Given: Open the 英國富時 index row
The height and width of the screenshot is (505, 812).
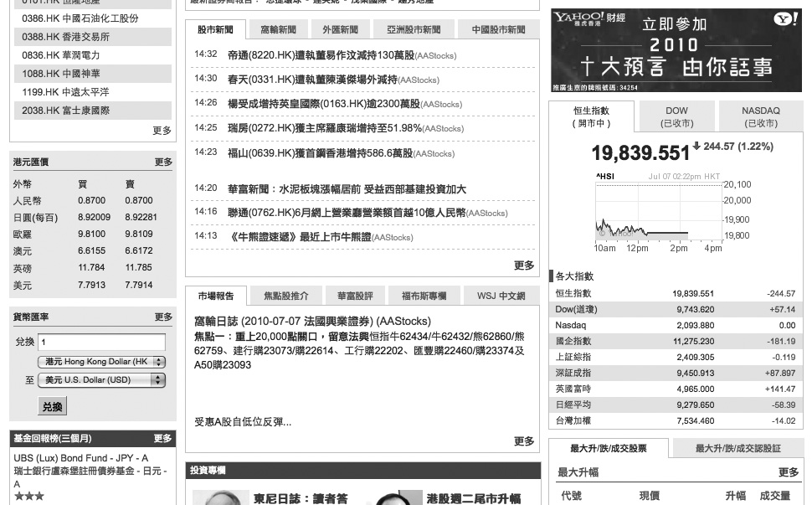Looking at the screenshot, I should click(676, 389).
